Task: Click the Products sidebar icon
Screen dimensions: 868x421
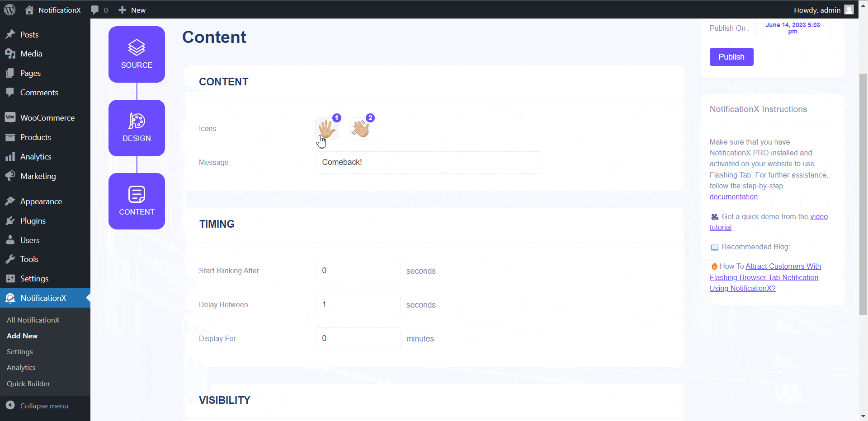Action: click(x=10, y=137)
